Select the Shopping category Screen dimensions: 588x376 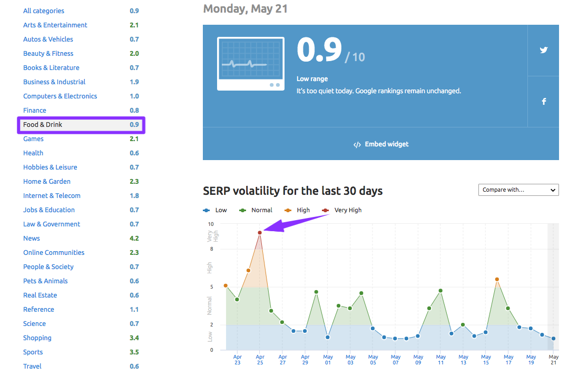37,339
